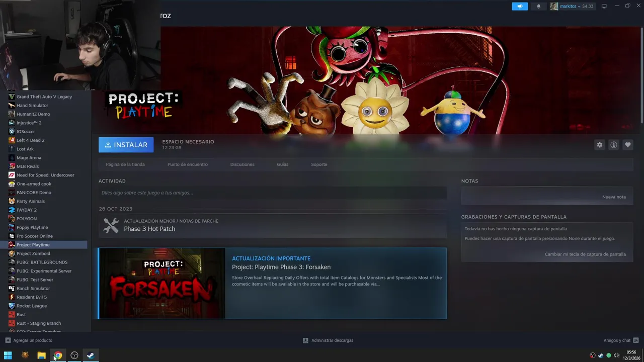Open the notifications bell
Screen dimensions: 644x362
[538, 6]
